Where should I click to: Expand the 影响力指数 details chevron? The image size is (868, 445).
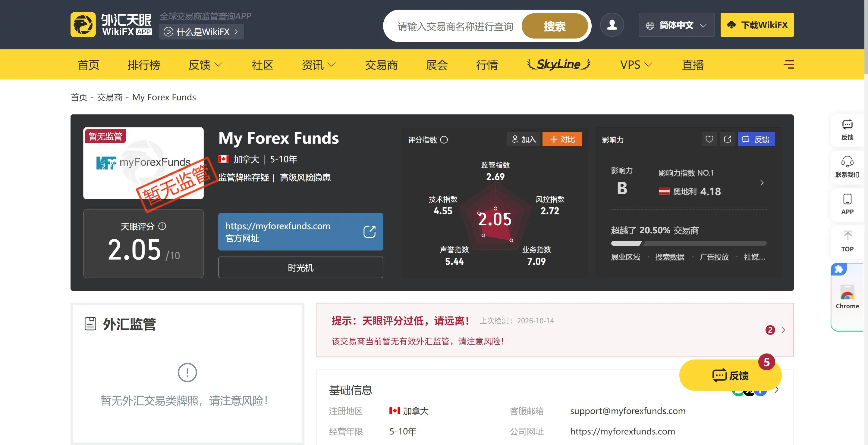click(762, 183)
